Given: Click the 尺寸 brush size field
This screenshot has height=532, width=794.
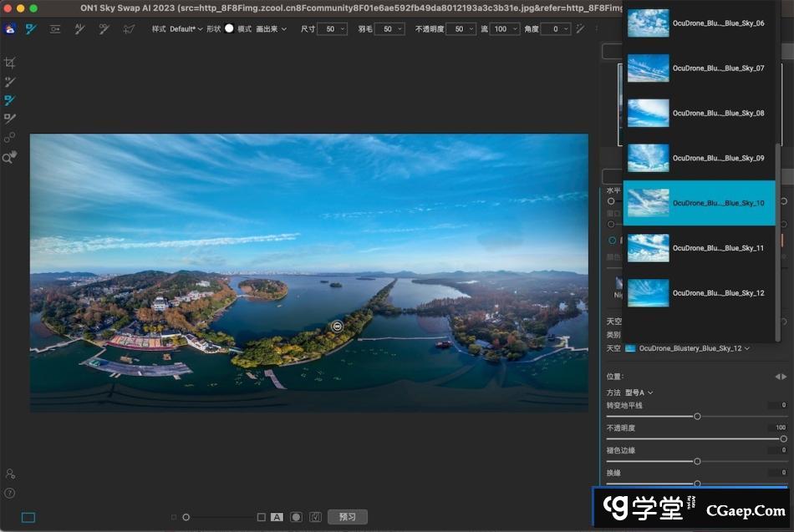Looking at the screenshot, I should (332, 29).
